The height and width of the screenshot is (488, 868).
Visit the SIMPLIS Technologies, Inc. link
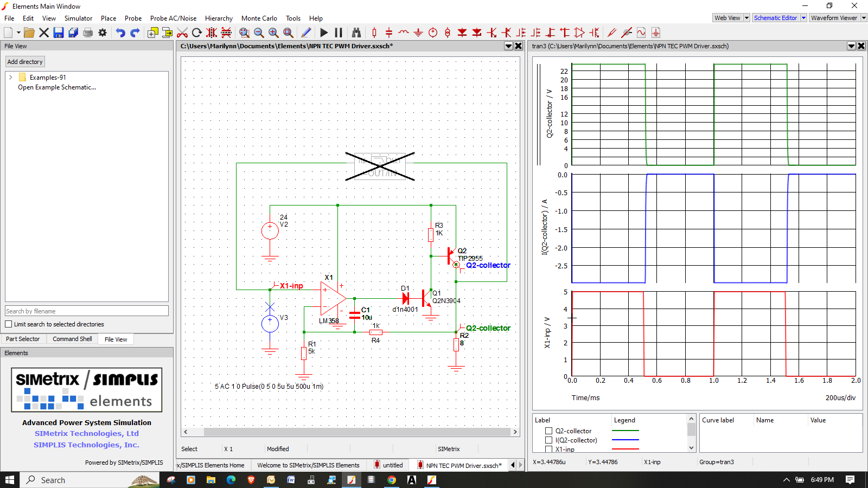point(87,445)
